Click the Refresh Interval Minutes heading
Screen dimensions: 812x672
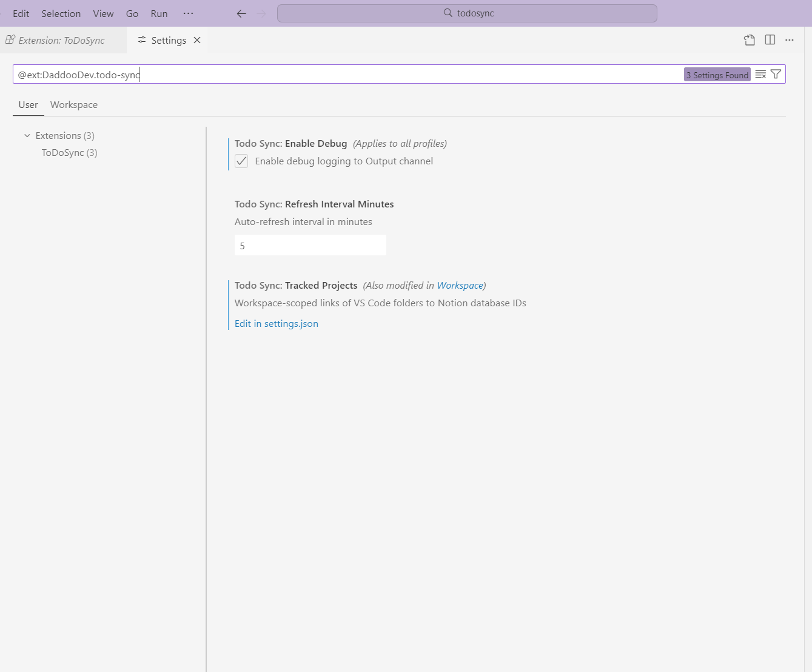point(314,204)
